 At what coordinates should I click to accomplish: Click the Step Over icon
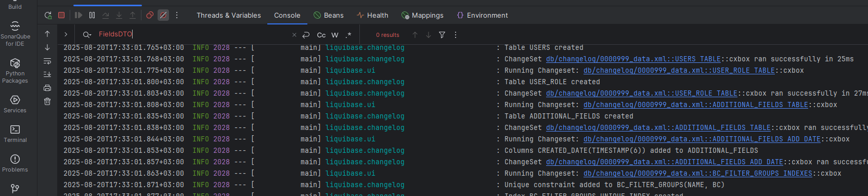coord(106,15)
